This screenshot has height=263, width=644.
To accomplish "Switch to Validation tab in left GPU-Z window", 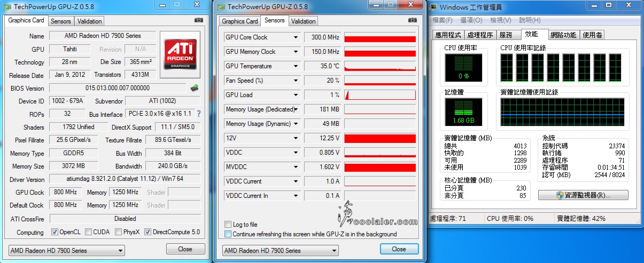I will tap(89, 21).
